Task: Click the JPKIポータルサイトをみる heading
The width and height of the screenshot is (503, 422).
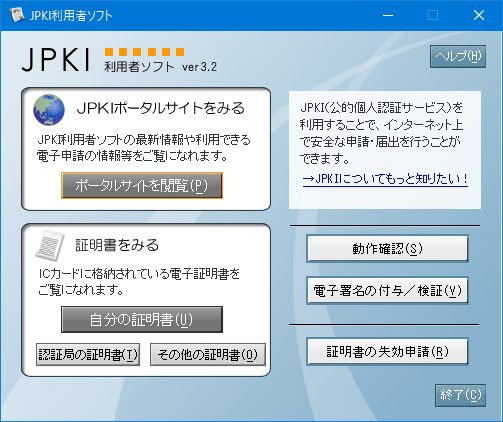Action: [161, 109]
